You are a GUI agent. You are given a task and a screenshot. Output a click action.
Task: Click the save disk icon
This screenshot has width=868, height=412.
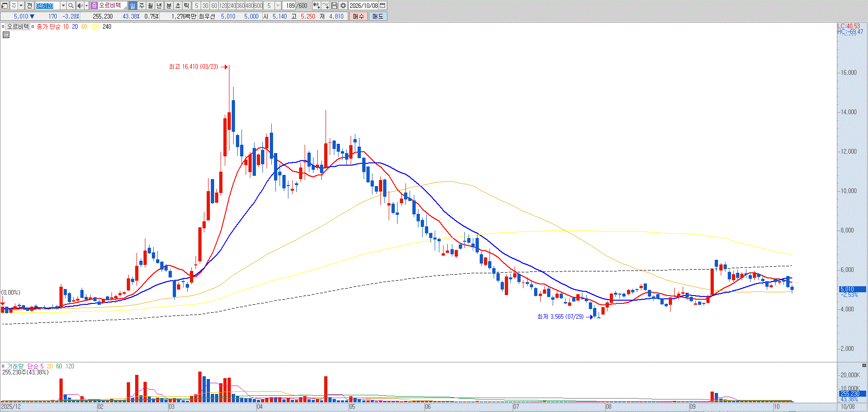[x=334, y=6]
